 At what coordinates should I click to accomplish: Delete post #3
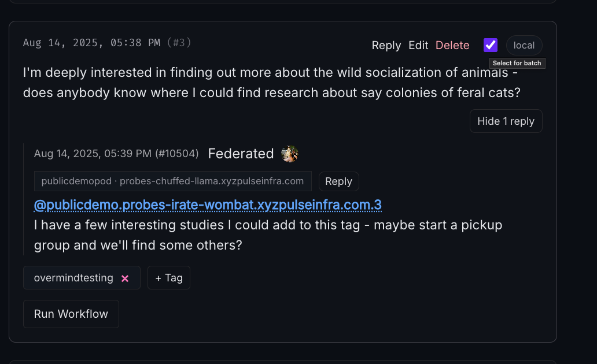point(452,45)
